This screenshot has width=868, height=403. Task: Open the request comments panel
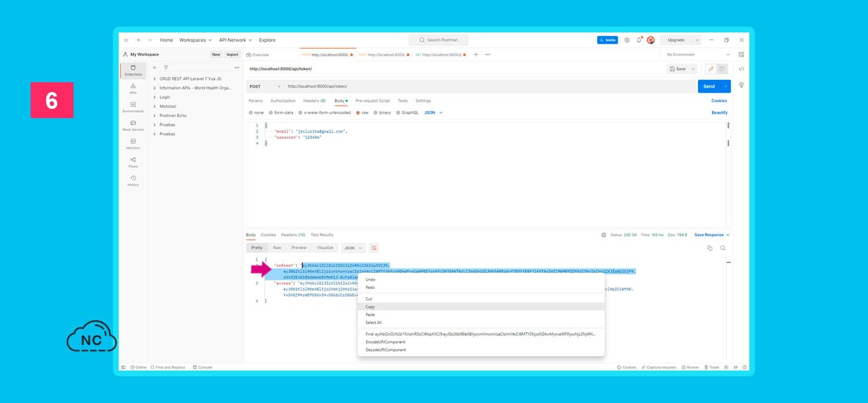pyautogui.click(x=722, y=69)
